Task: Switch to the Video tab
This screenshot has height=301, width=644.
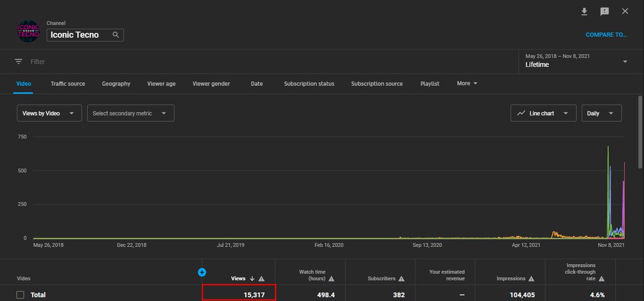Action: pos(24,84)
